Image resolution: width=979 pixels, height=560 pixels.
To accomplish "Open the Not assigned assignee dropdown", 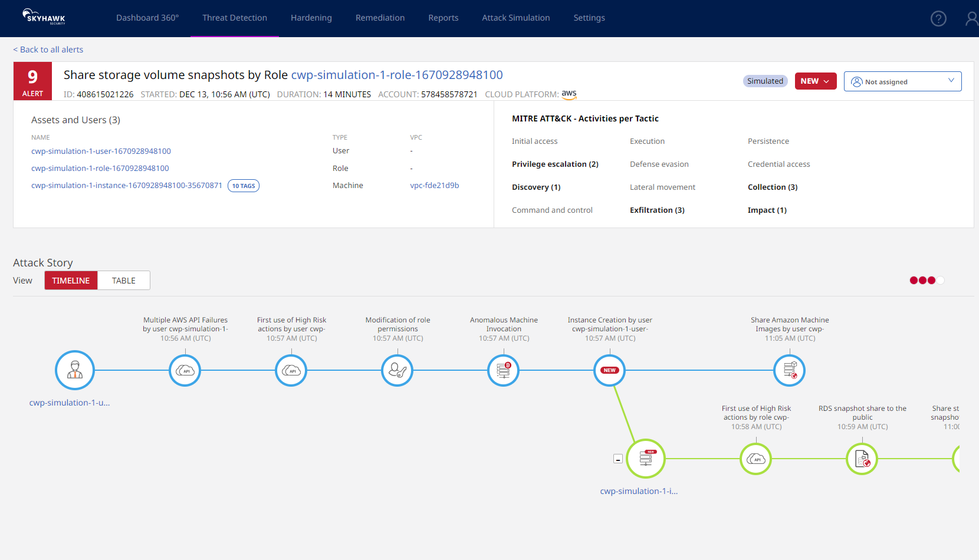I will [x=902, y=81].
